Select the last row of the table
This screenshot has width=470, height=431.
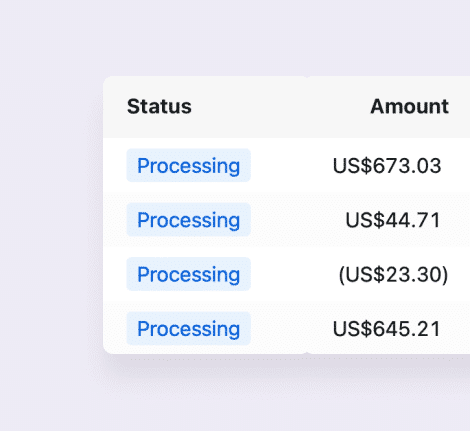point(287,328)
